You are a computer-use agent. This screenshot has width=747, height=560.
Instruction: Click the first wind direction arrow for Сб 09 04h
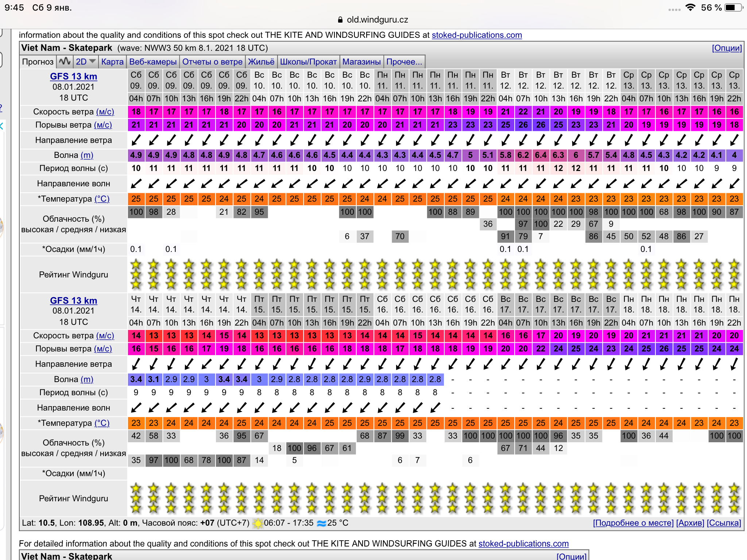pyautogui.click(x=136, y=140)
